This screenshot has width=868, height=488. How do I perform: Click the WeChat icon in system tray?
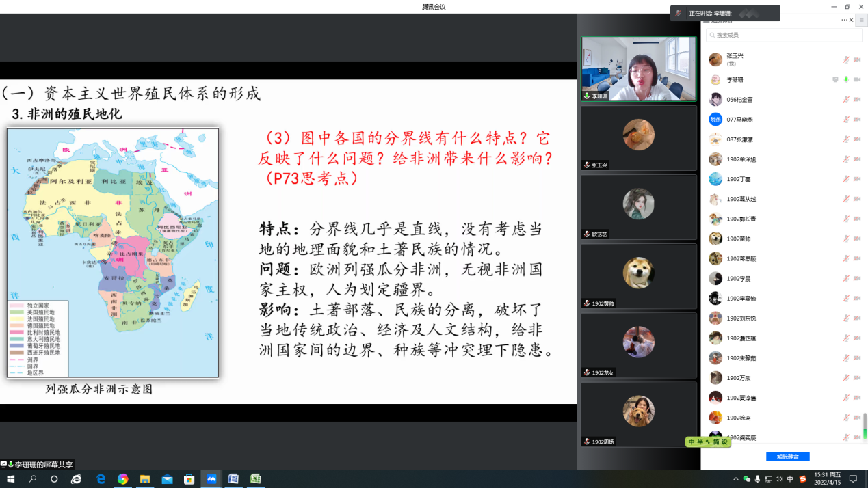click(x=746, y=479)
